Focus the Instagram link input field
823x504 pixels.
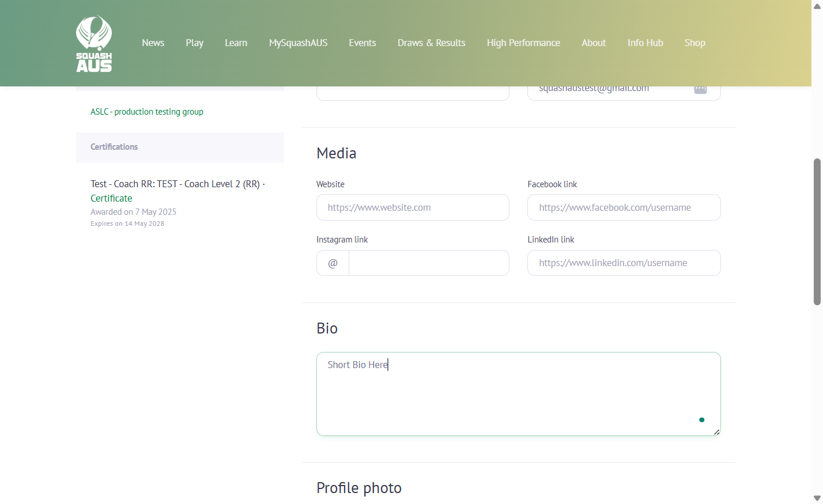[429, 263]
